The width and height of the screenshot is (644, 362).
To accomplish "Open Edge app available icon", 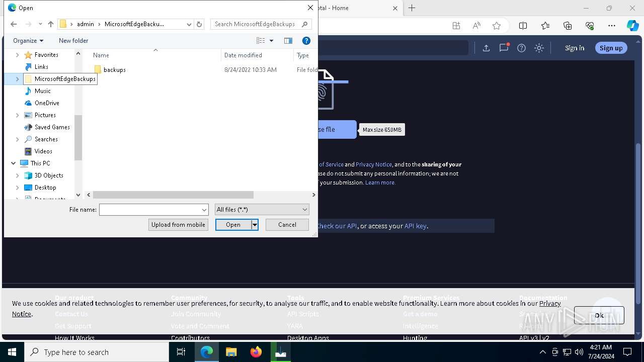I will point(456,26).
